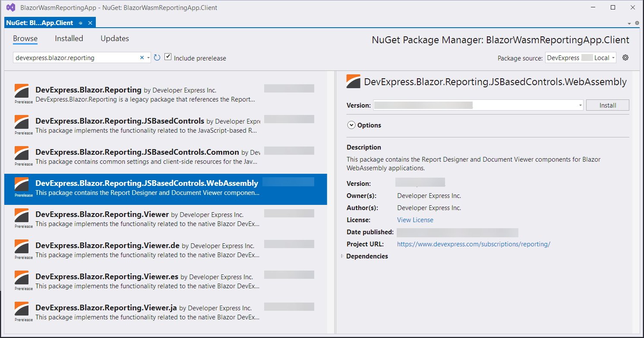
Task: Pin the NuGet document tab
Action: coord(81,23)
